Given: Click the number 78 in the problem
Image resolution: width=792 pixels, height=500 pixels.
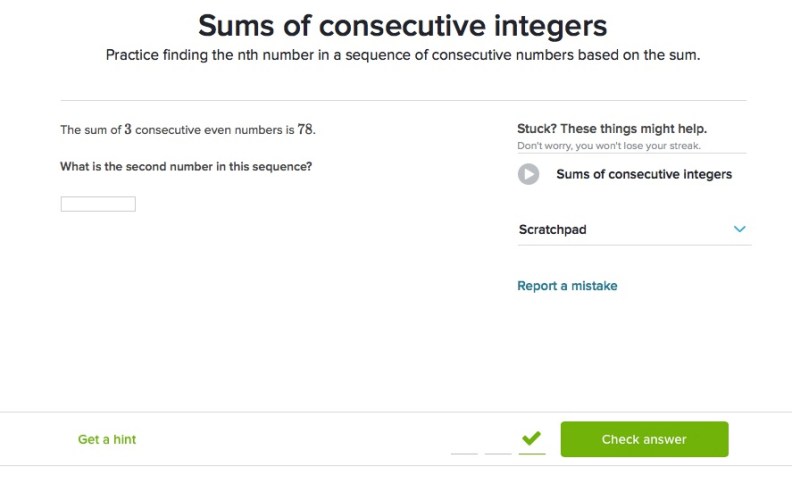Looking at the screenshot, I should [306, 130].
